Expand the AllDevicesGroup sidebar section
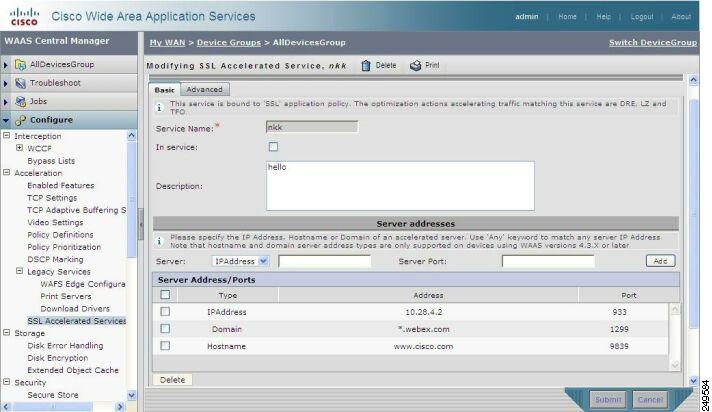This screenshot has width=712, height=412. (x=5, y=65)
